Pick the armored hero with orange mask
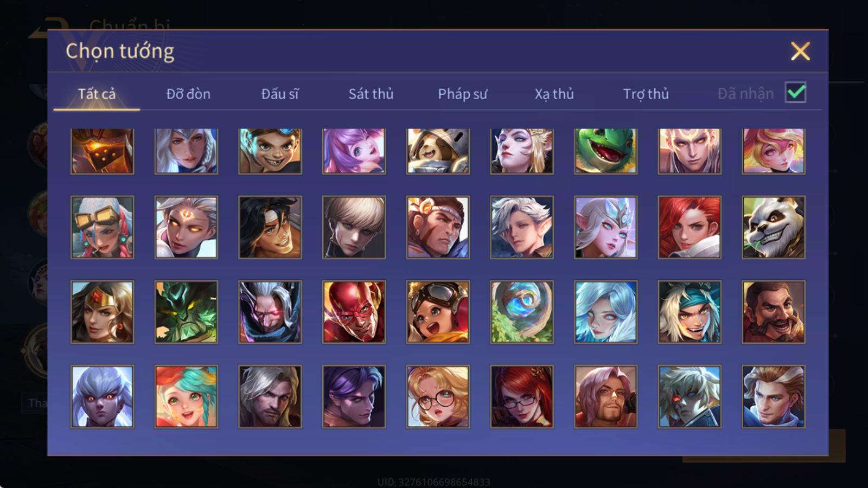868x488 pixels. click(102, 151)
